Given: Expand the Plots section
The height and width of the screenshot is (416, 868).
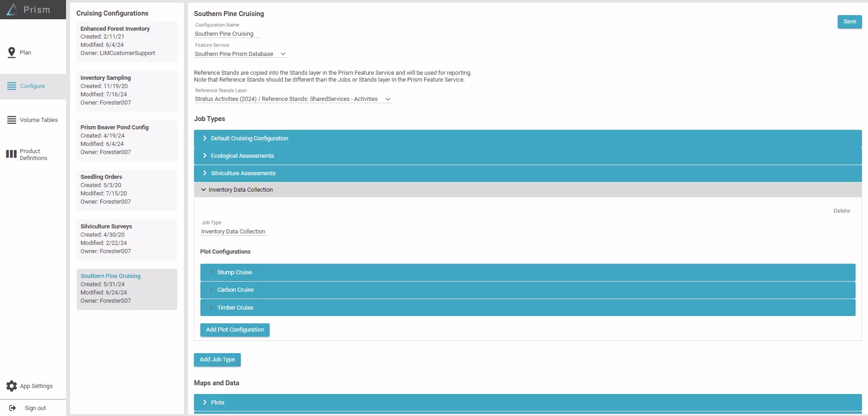Looking at the screenshot, I should click(528, 403).
